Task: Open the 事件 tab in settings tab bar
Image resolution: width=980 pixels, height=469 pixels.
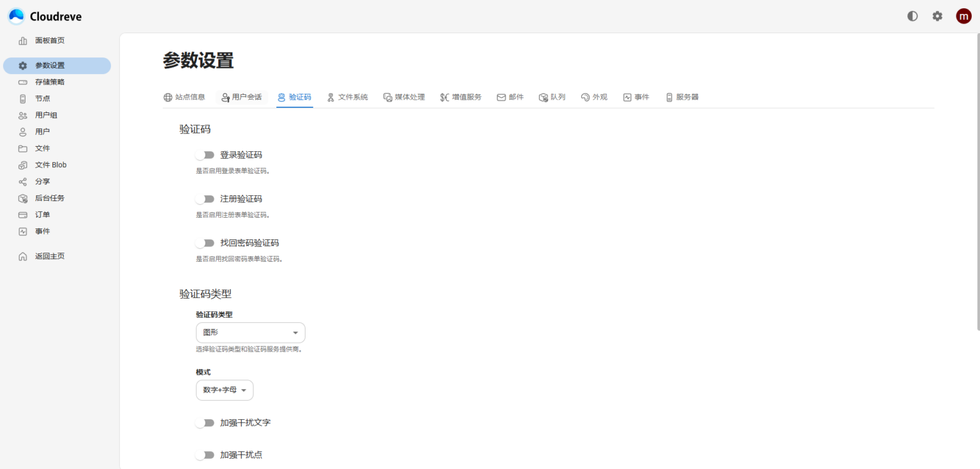Action: pyautogui.click(x=636, y=97)
